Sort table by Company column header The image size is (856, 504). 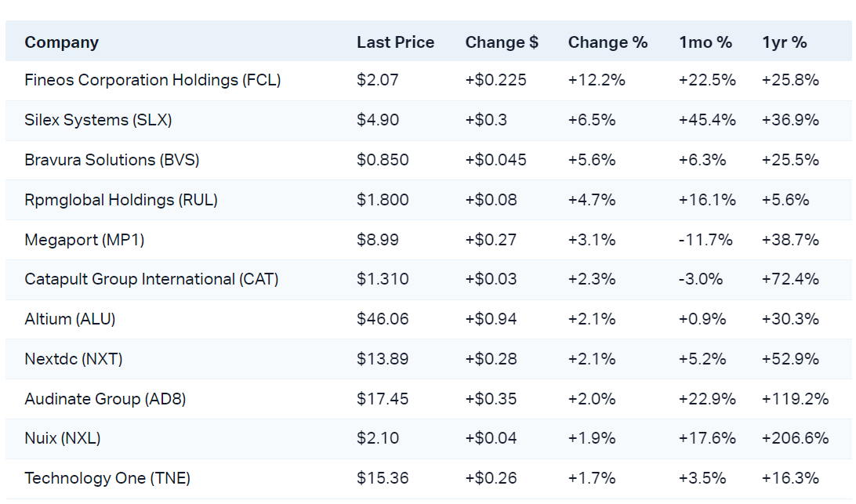(x=62, y=42)
